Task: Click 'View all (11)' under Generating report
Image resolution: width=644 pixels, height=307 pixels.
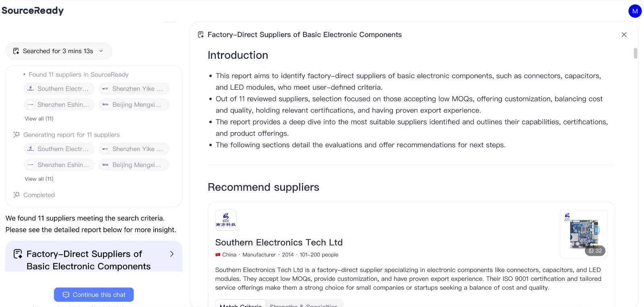Action: coord(39,179)
